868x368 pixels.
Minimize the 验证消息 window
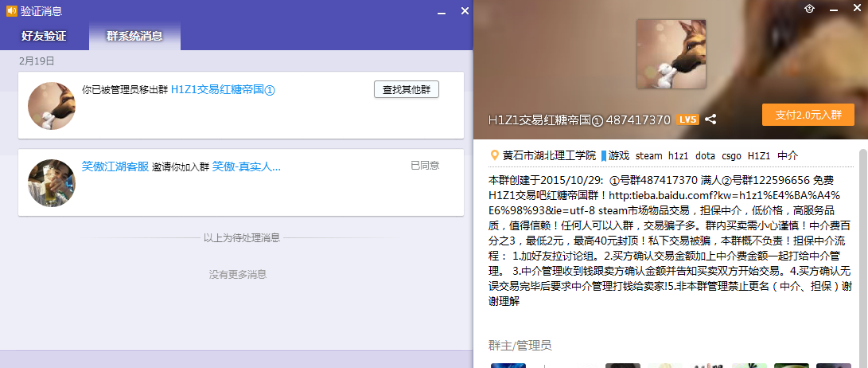coord(442,11)
